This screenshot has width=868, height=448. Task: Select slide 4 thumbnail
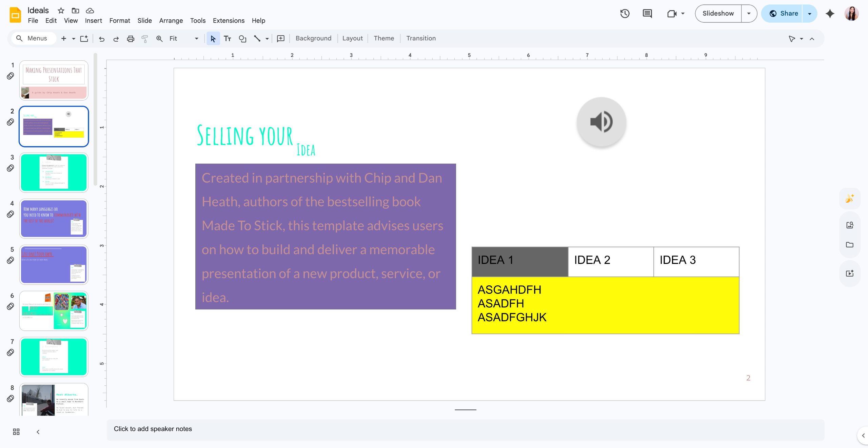click(54, 219)
